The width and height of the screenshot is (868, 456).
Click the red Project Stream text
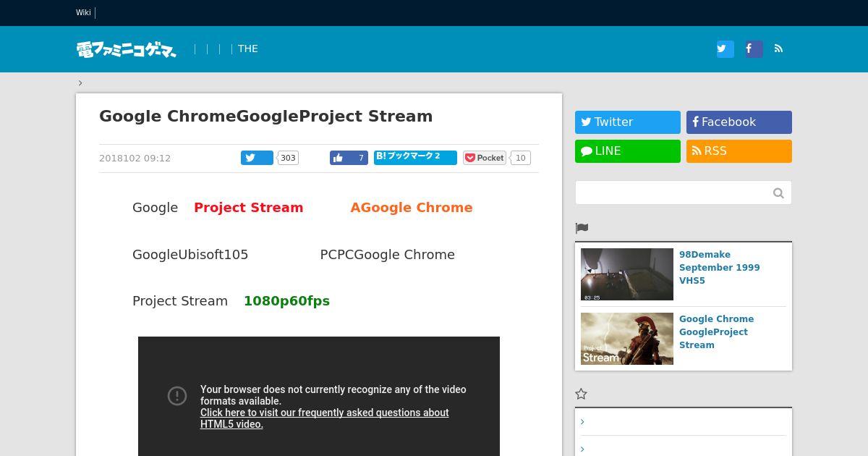tap(249, 208)
